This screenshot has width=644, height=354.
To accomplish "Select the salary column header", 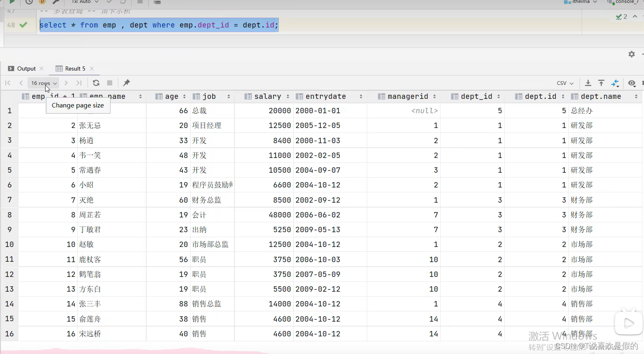I will point(263,96).
